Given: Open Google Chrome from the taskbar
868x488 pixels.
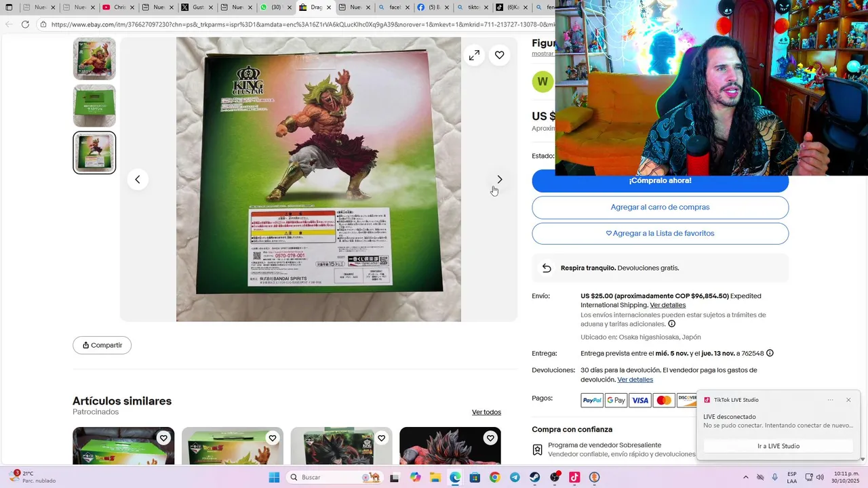Looking at the screenshot, I should pos(495,477).
